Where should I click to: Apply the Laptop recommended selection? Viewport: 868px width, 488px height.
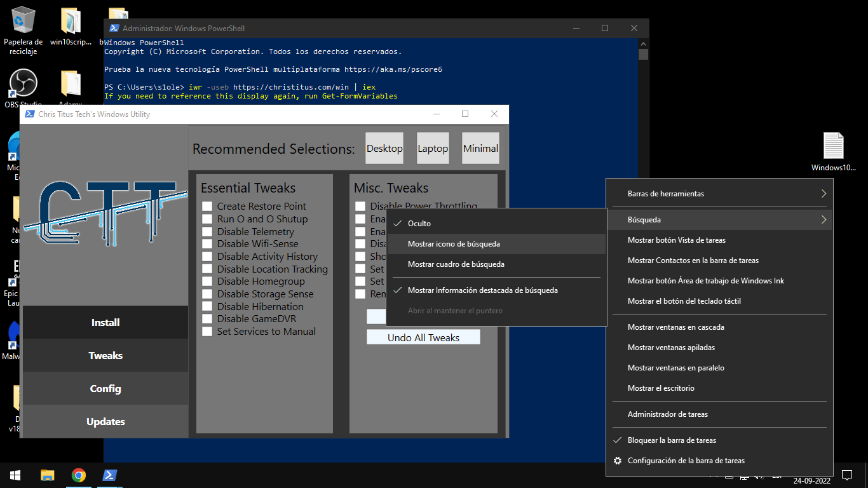[433, 148]
